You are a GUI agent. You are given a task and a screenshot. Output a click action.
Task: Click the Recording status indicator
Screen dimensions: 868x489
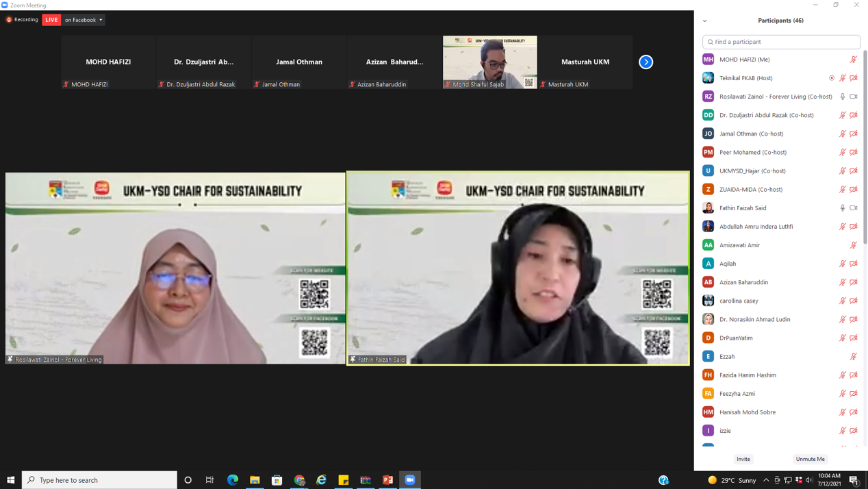coord(22,20)
